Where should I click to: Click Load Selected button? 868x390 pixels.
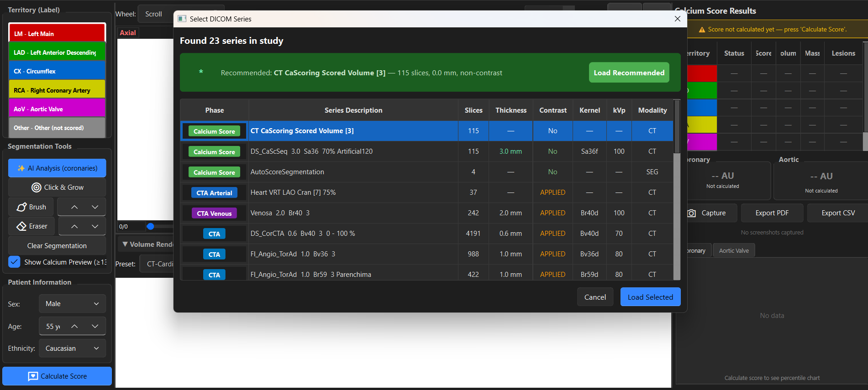(650, 297)
